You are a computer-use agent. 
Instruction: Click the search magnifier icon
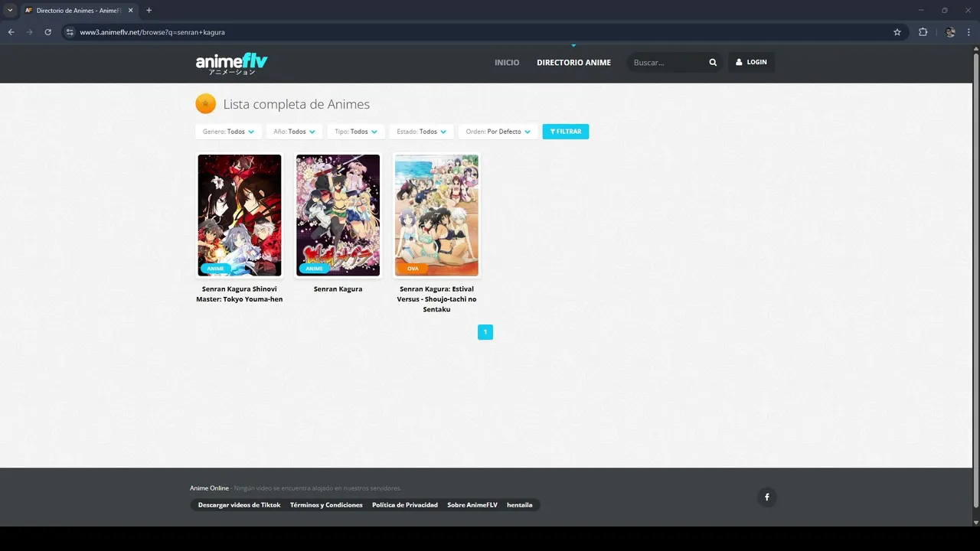pos(713,62)
